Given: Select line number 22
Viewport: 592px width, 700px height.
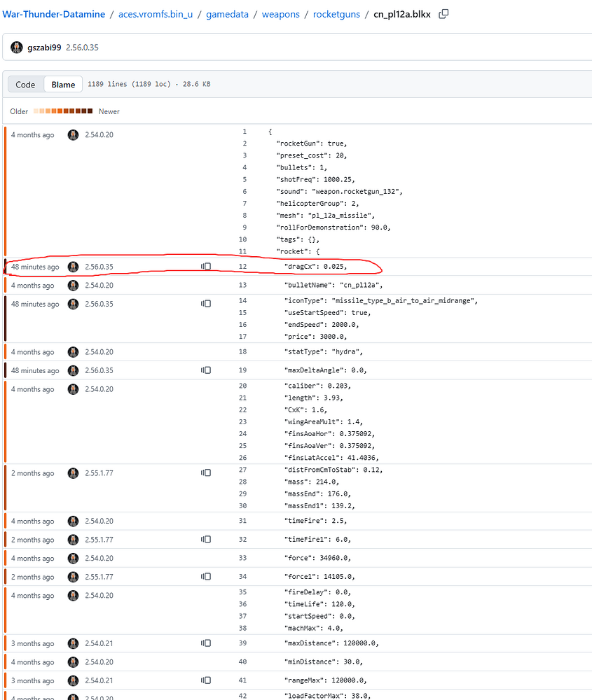Looking at the screenshot, I should coord(242,409).
